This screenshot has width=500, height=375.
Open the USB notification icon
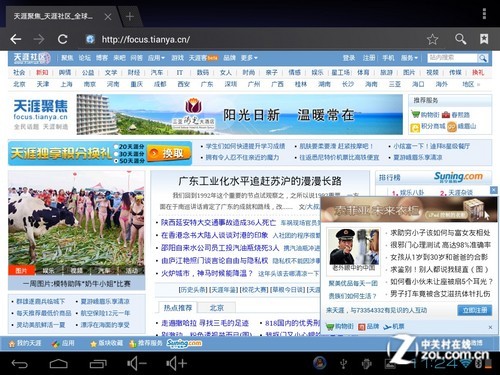[x=344, y=364]
